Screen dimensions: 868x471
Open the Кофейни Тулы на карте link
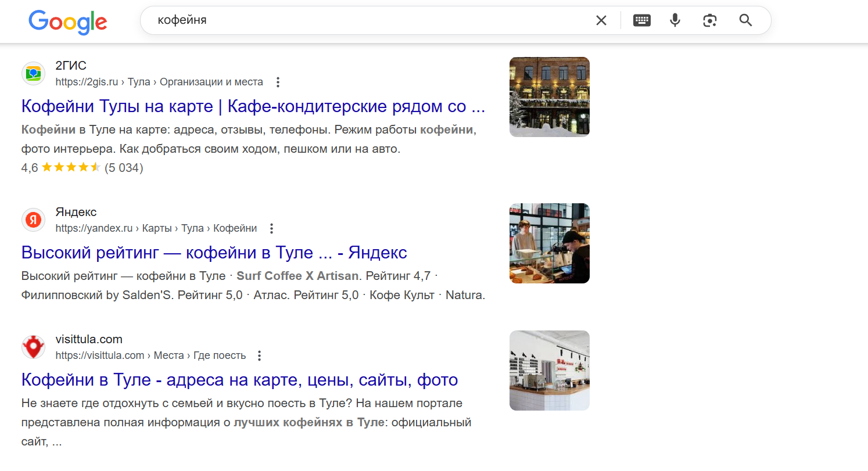pos(253,107)
